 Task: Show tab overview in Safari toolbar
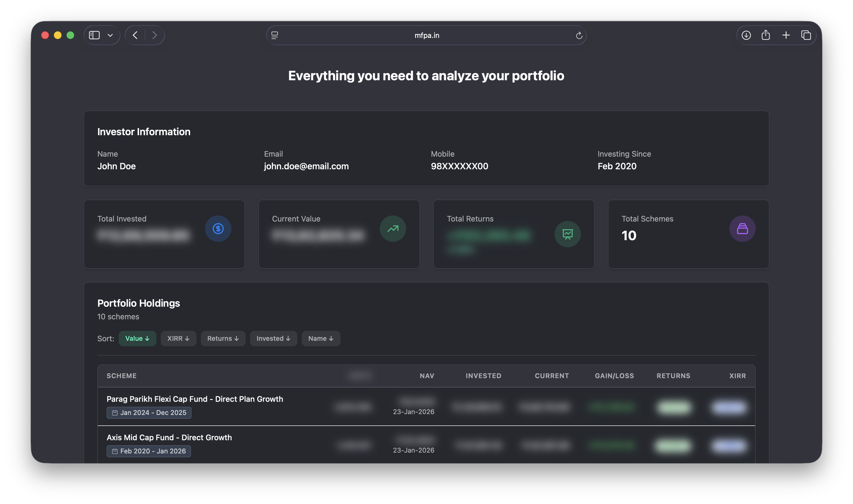pos(805,35)
